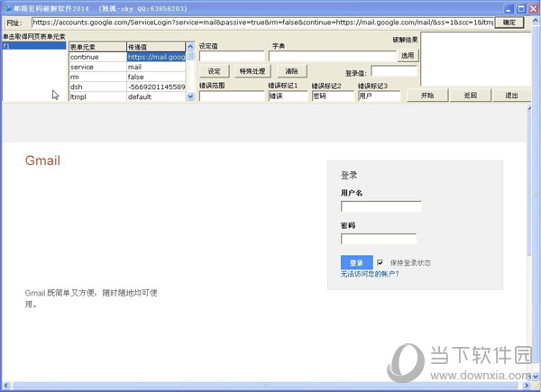Click the 错误标记1 field containing 错误
541x392 pixels.
tap(288, 96)
